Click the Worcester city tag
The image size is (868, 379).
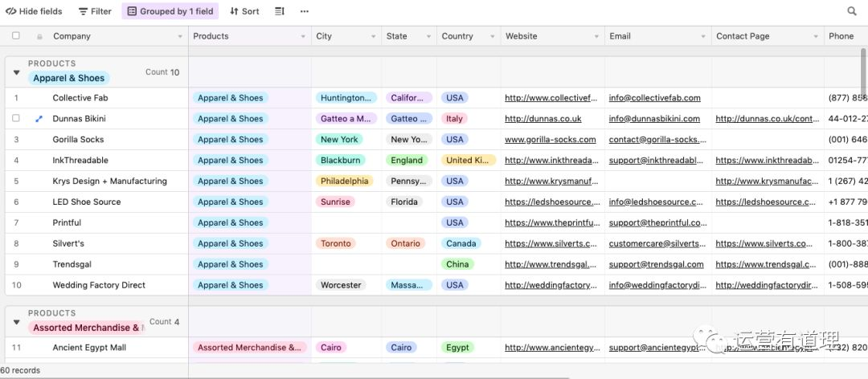(342, 286)
